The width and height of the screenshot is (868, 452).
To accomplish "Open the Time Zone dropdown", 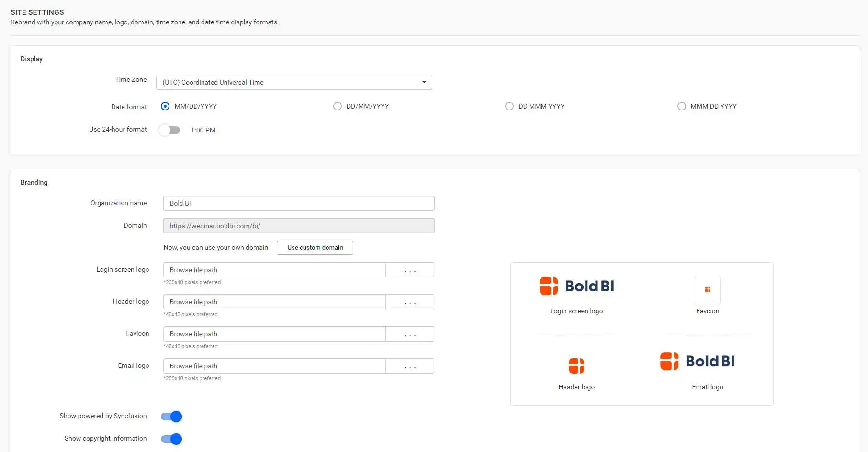I will click(423, 82).
